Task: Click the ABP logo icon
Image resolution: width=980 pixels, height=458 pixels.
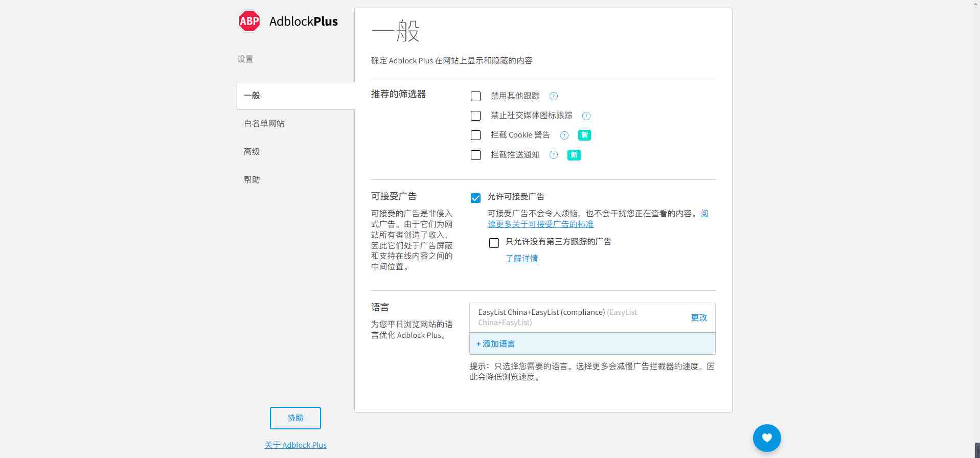Action: [x=249, y=21]
